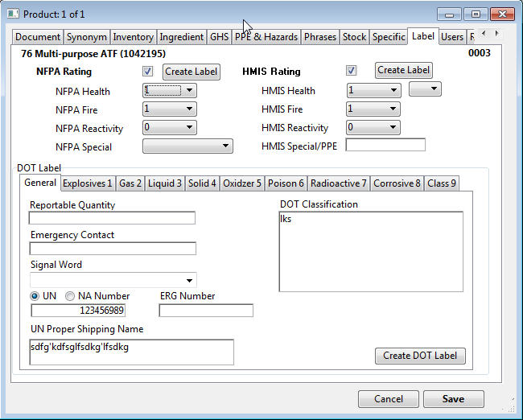Select the UN radio button
This screenshot has height=420, width=523.
35,296
